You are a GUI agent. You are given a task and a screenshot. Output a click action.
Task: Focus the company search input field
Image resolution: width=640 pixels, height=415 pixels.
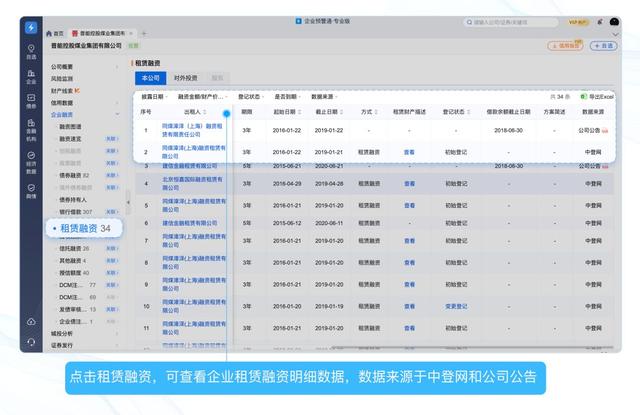[510, 20]
